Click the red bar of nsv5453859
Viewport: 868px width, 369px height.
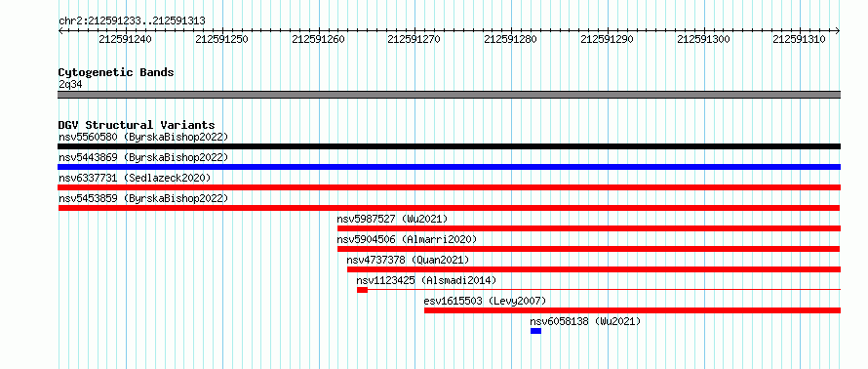click(449, 208)
